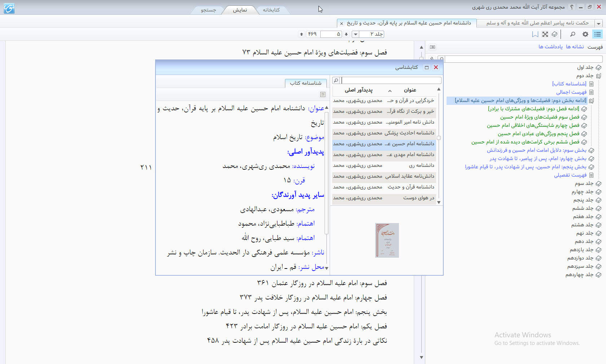Click the app logo icon in the corner
The image size is (606, 364).
click(9, 8)
